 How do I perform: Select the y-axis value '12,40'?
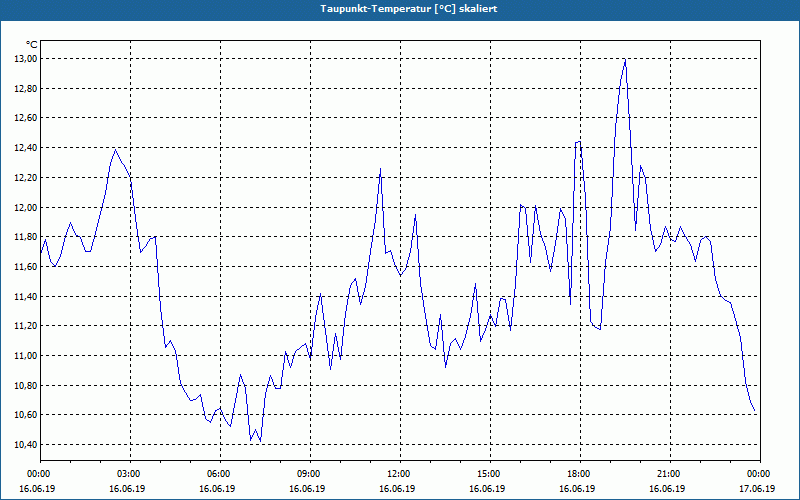pyautogui.click(x=26, y=148)
